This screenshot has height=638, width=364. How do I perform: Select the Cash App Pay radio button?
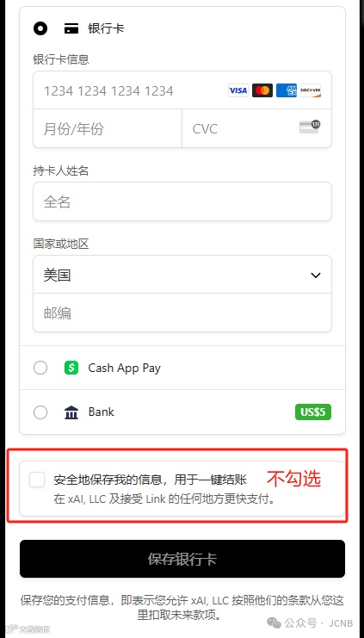pyautogui.click(x=40, y=369)
